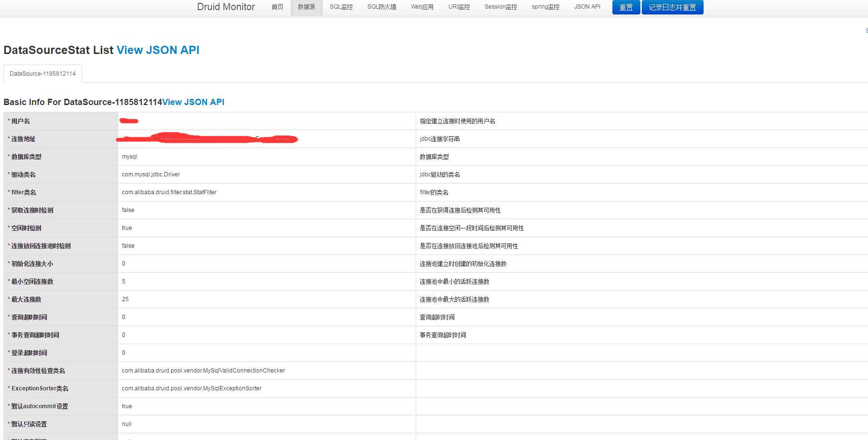868x440 pixels.
Task: Click description 是否在连接放回连接池后检测其可用性
Action: click(x=469, y=246)
